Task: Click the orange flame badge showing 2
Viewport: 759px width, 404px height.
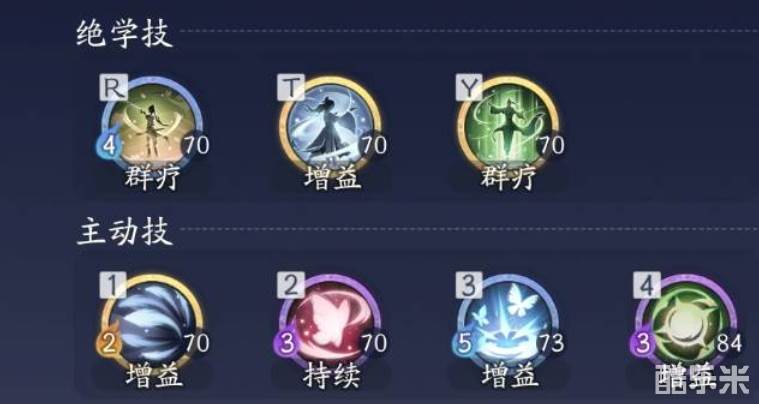Action: tap(109, 344)
